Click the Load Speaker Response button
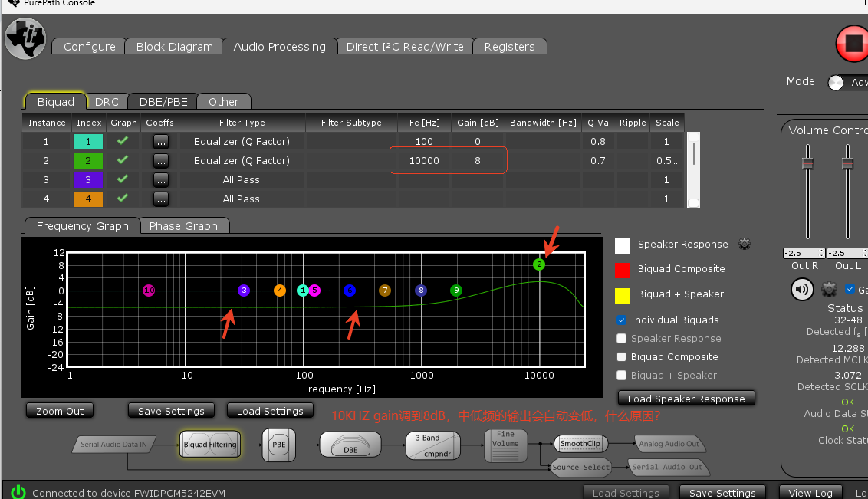The width and height of the screenshot is (868, 499). point(686,399)
